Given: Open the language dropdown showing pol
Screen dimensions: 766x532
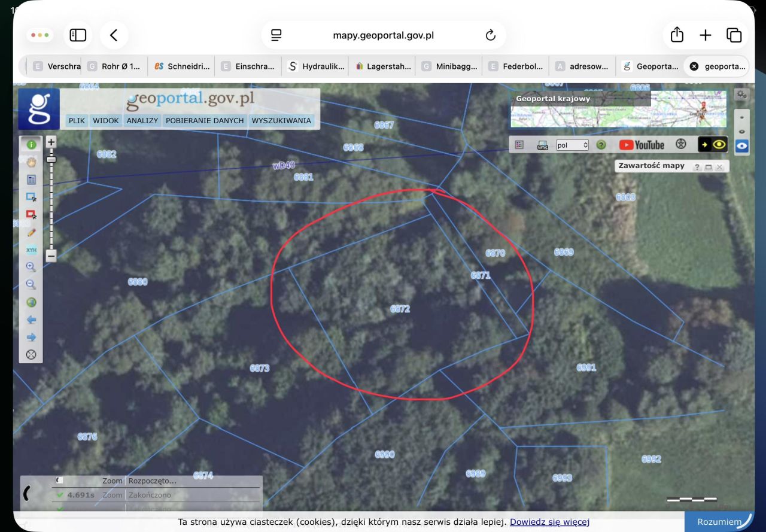Looking at the screenshot, I should [573, 145].
